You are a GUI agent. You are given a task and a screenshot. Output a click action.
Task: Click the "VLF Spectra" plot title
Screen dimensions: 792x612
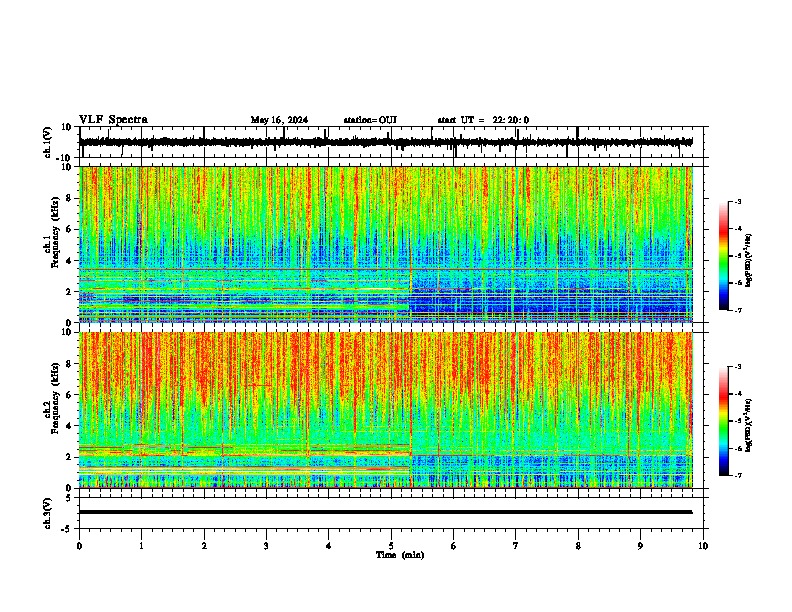click(113, 120)
